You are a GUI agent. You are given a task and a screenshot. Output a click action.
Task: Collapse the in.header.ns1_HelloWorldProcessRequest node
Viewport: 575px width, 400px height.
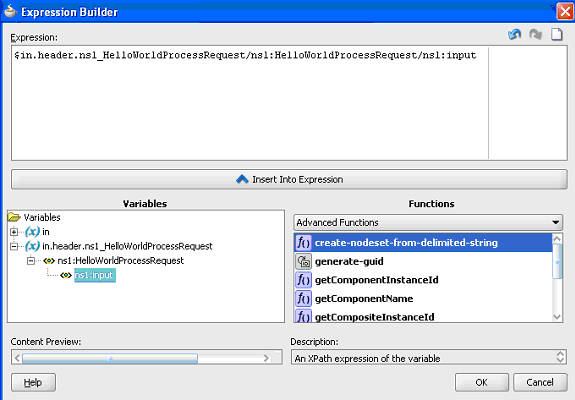[x=14, y=246]
